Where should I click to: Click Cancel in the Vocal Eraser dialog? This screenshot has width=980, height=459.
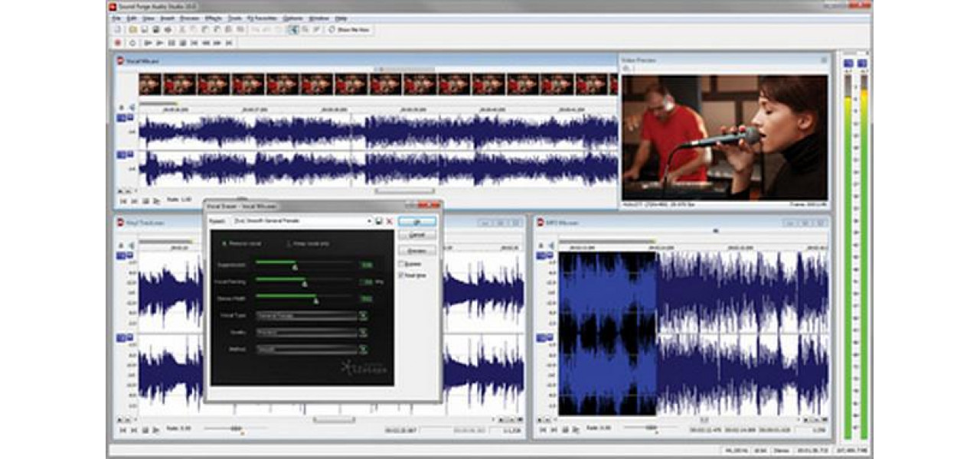417,235
